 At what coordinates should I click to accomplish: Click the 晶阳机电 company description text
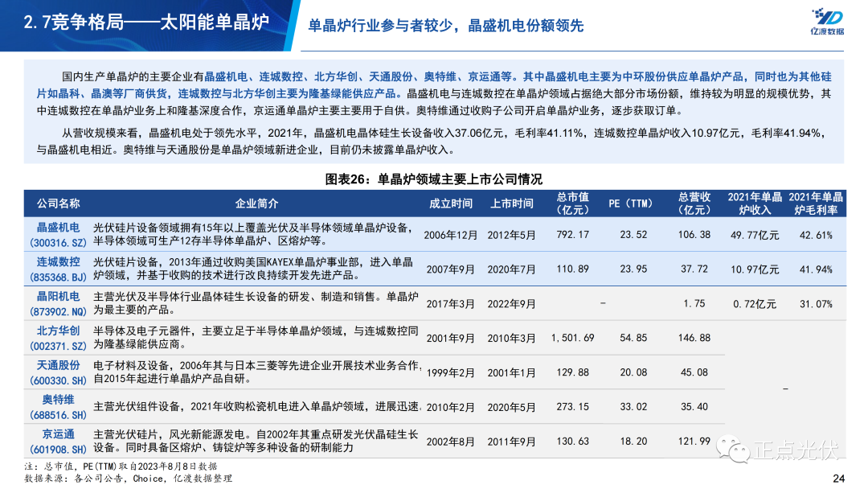coord(256,303)
